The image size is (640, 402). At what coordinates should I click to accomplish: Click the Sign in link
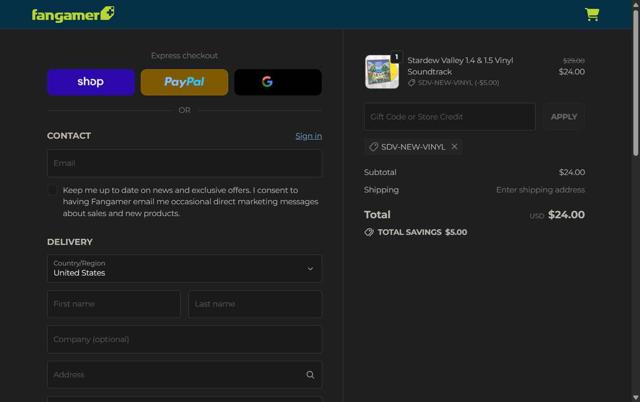[308, 136]
